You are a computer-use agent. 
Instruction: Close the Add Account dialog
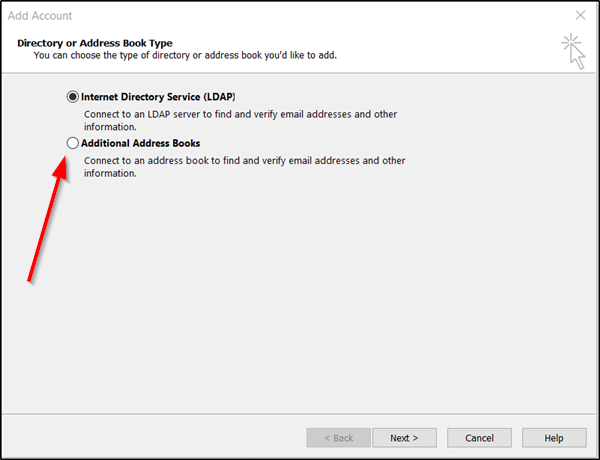point(580,16)
